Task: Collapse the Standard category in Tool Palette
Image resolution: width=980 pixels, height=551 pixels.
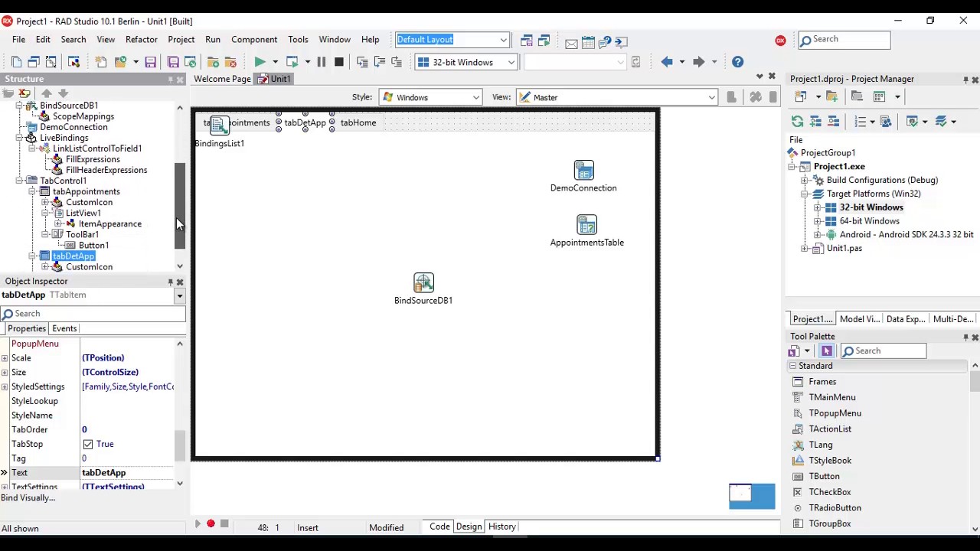Action: [x=793, y=366]
